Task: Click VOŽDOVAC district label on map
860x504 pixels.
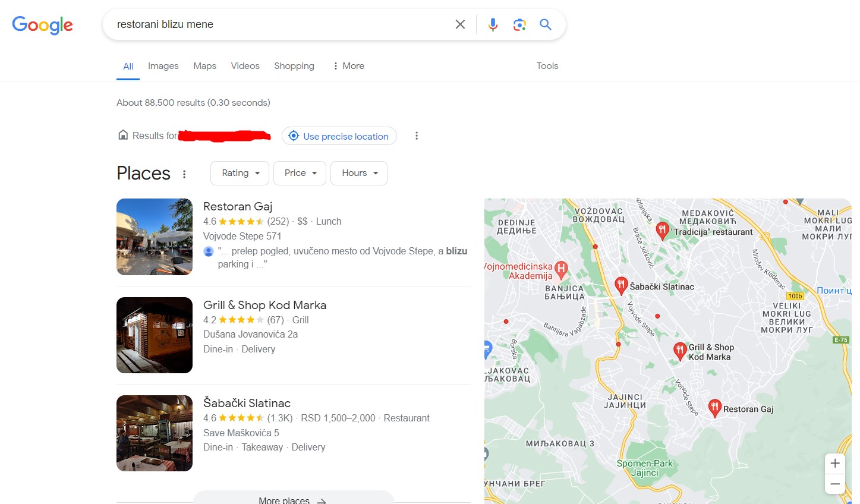Action: [x=598, y=215]
